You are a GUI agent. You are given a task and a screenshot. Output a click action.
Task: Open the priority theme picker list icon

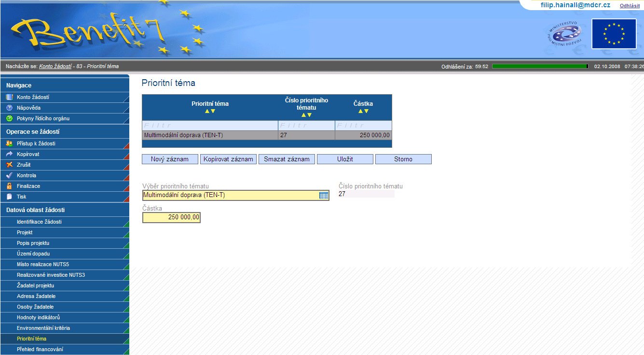tap(324, 196)
